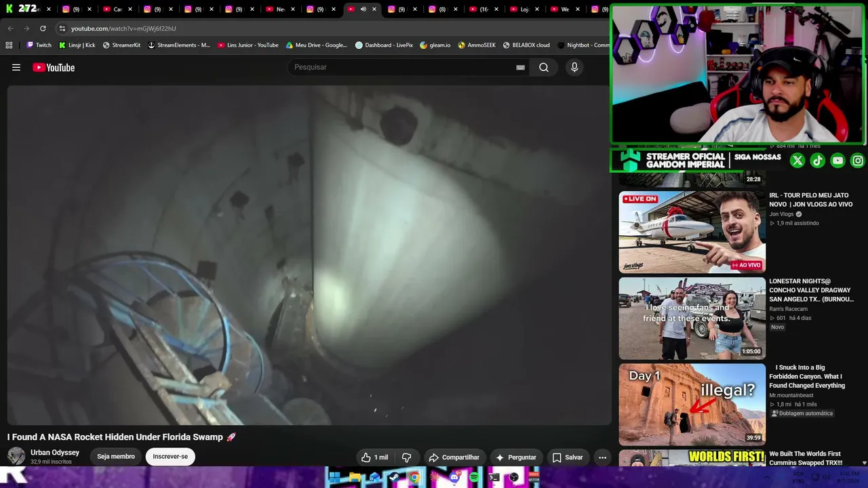
Task: Open the StreamElements bookmark
Action: [x=179, y=45]
